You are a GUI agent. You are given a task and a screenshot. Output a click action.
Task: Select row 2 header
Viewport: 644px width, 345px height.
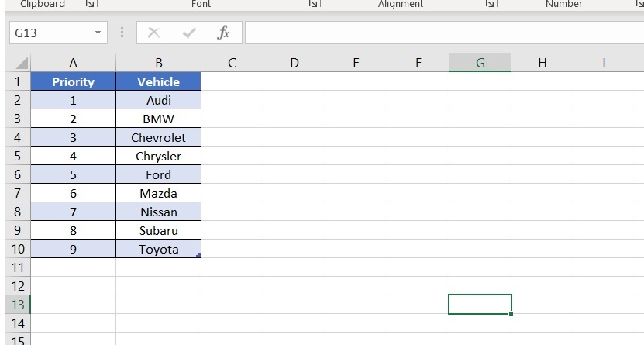17,100
